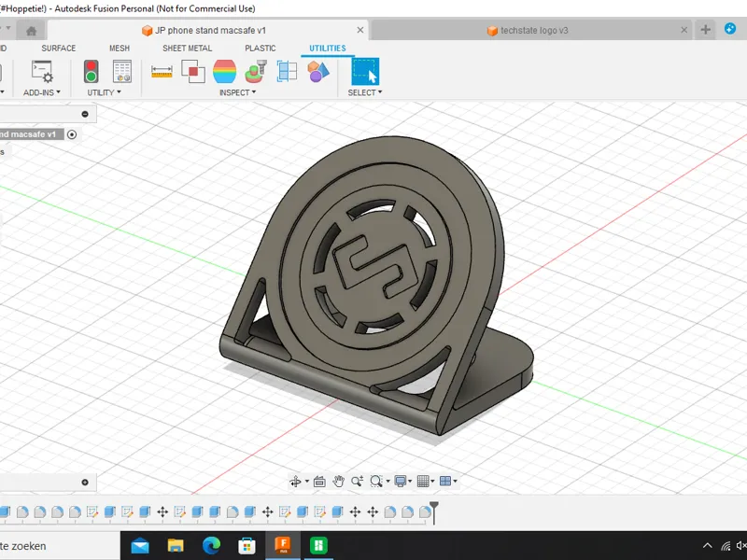Open the Grid and Snaps dropdown arrow
This screenshot has height=560, width=747.
click(432, 482)
